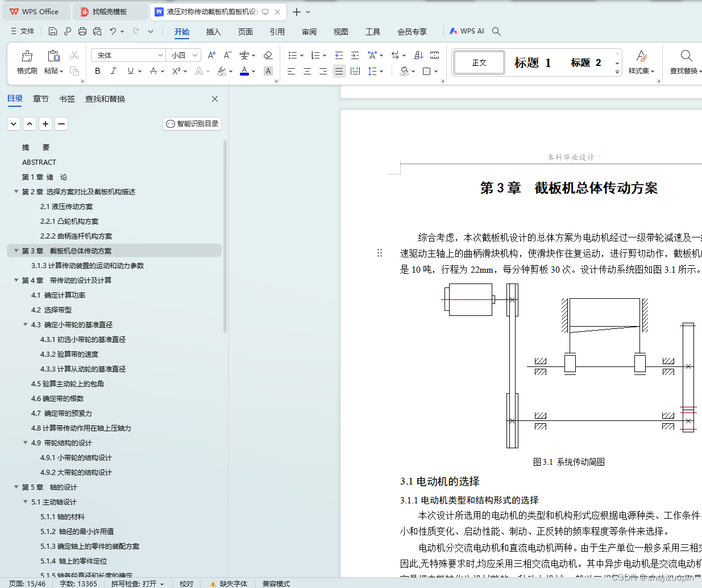Viewport: 702px width, 588px height.
Task: Collapse the 4.3 确定小带轮的基准直径 node
Action: point(26,325)
